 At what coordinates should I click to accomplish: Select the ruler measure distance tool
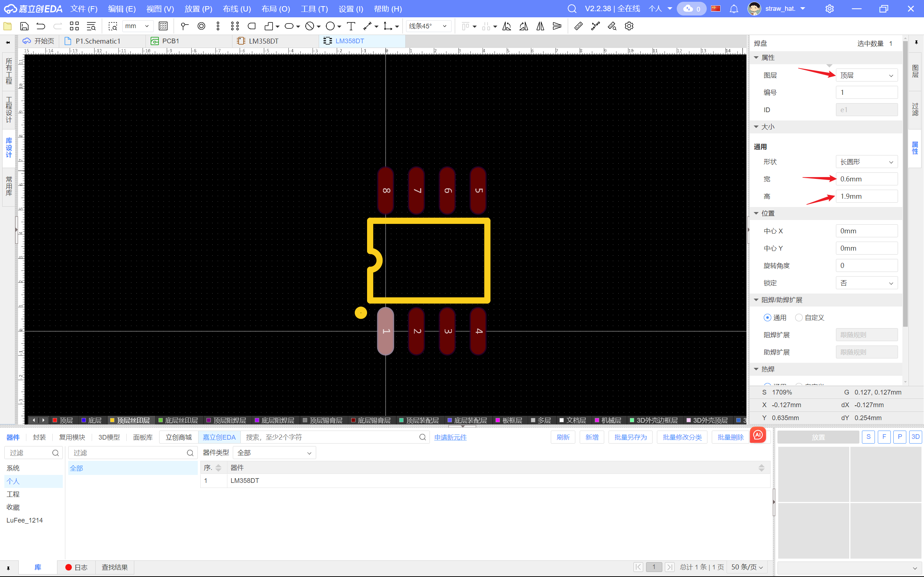coord(578,26)
